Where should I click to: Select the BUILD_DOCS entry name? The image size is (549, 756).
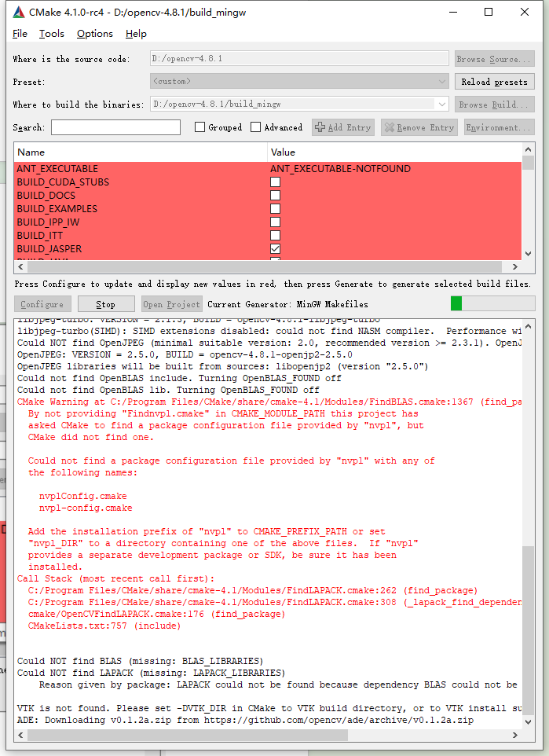click(46, 195)
